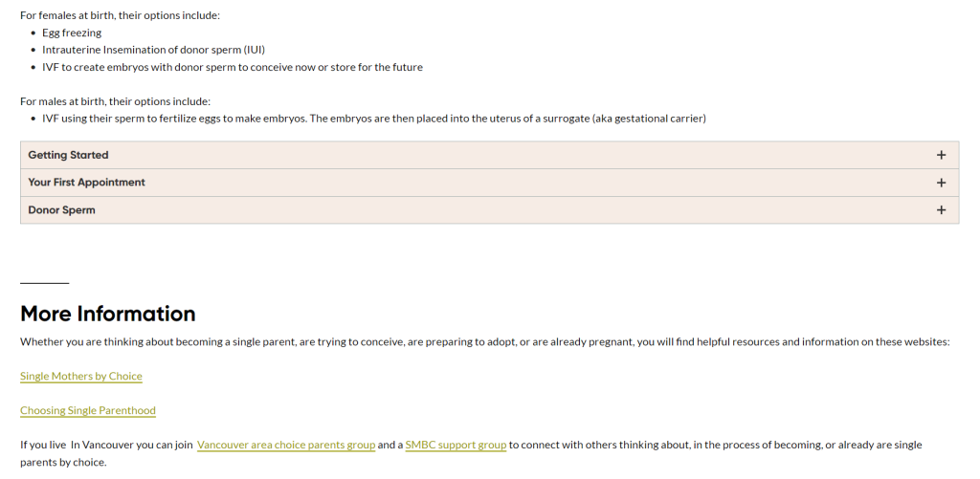The image size is (980, 479).
Task: Click the 'For males at birth' line
Action: [115, 101]
